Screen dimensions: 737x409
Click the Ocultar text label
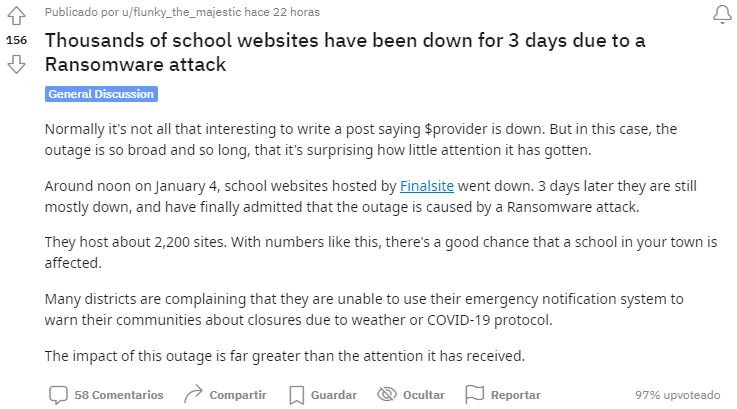click(423, 395)
